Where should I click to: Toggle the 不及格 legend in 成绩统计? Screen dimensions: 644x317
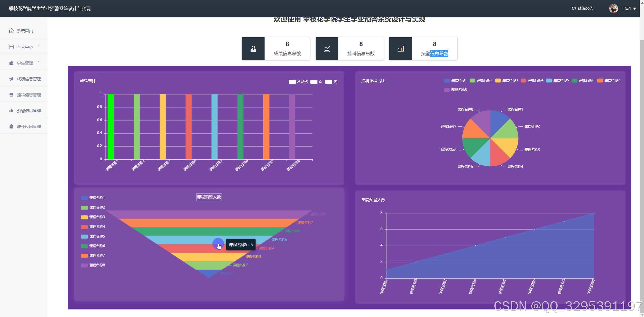292,82
